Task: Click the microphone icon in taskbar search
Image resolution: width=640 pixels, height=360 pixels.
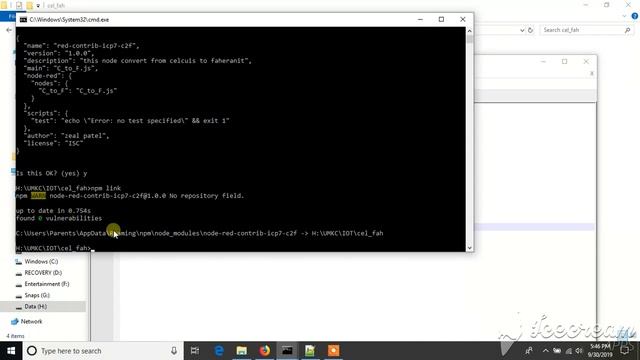Action: coord(174,351)
